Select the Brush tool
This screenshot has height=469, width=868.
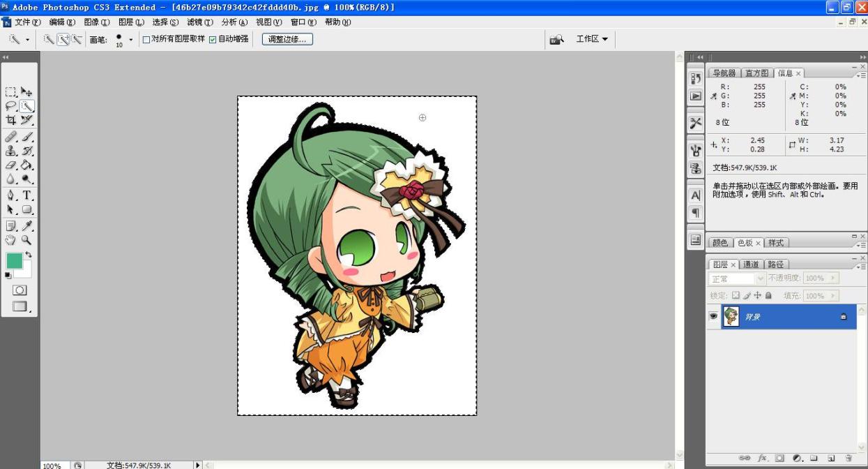click(26, 137)
